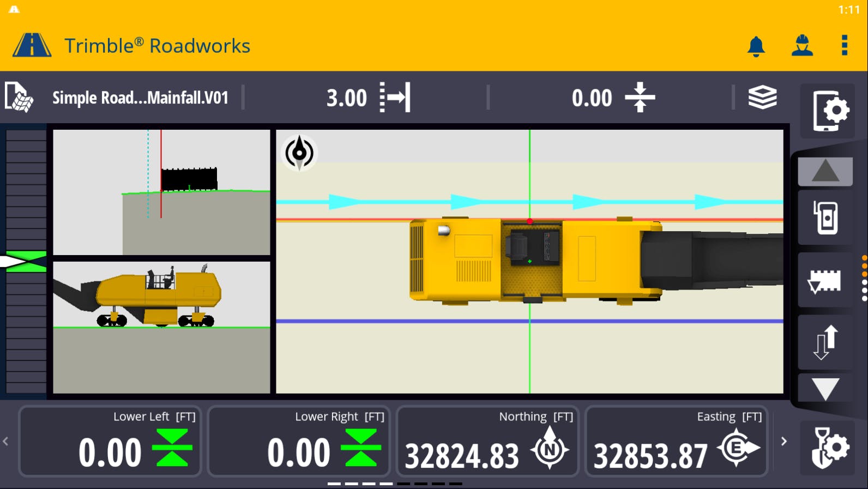The width and height of the screenshot is (868, 489).
Task: Select the Lower Right cut/fill tile
Action: click(299, 442)
